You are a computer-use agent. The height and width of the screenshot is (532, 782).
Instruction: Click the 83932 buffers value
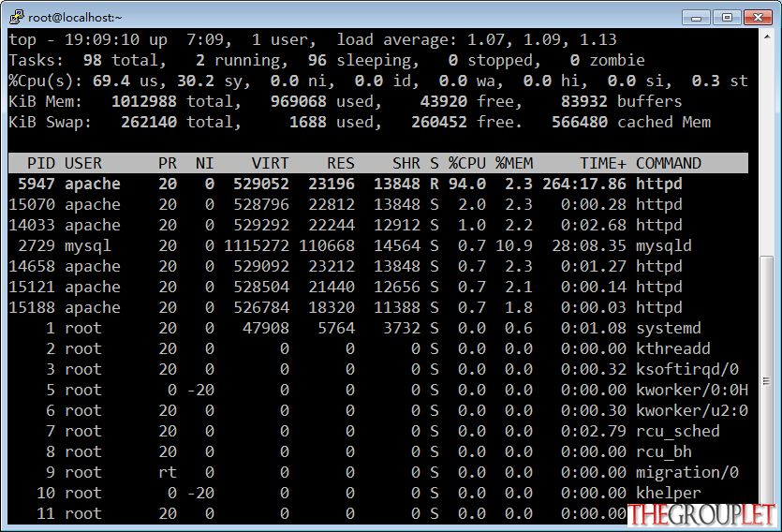(584, 101)
